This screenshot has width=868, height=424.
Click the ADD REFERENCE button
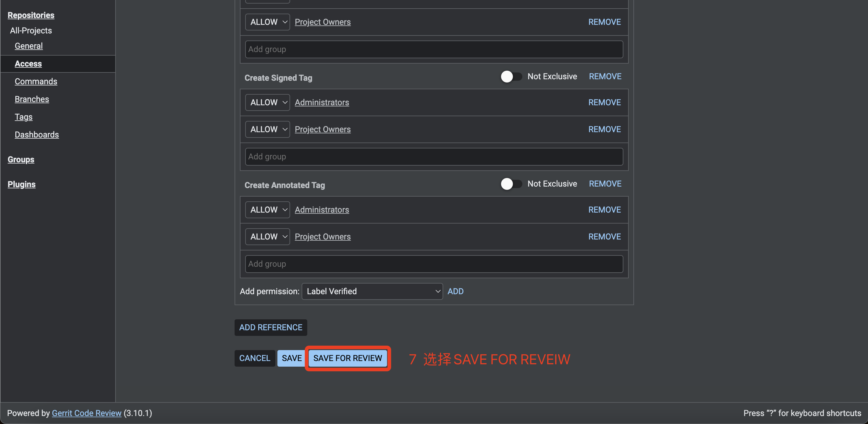pos(271,327)
